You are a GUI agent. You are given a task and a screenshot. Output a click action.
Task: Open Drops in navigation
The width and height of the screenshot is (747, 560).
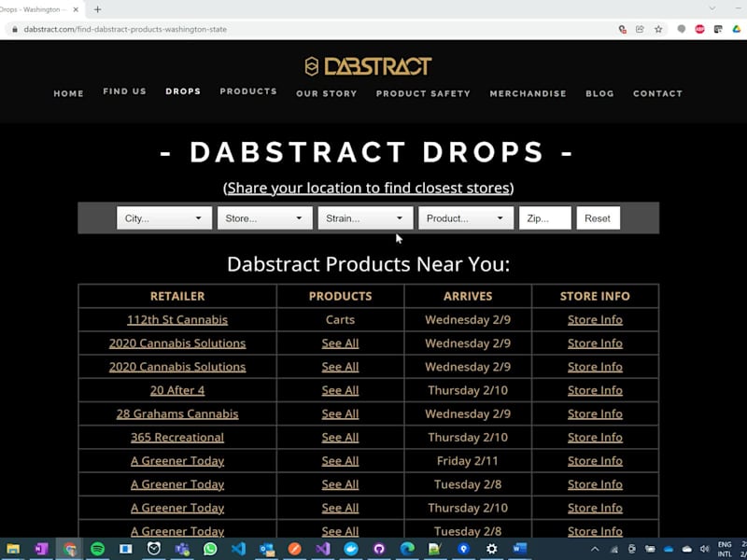[183, 91]
